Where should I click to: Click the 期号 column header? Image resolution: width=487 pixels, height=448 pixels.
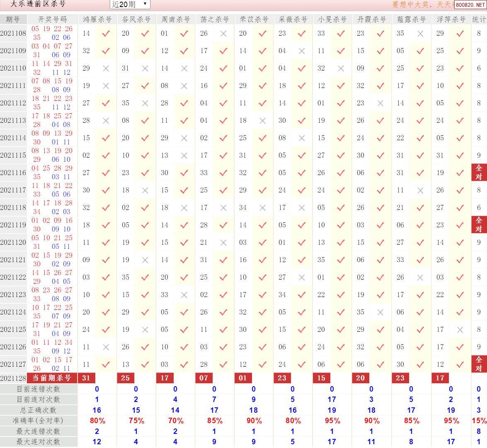tap(13, 19)
